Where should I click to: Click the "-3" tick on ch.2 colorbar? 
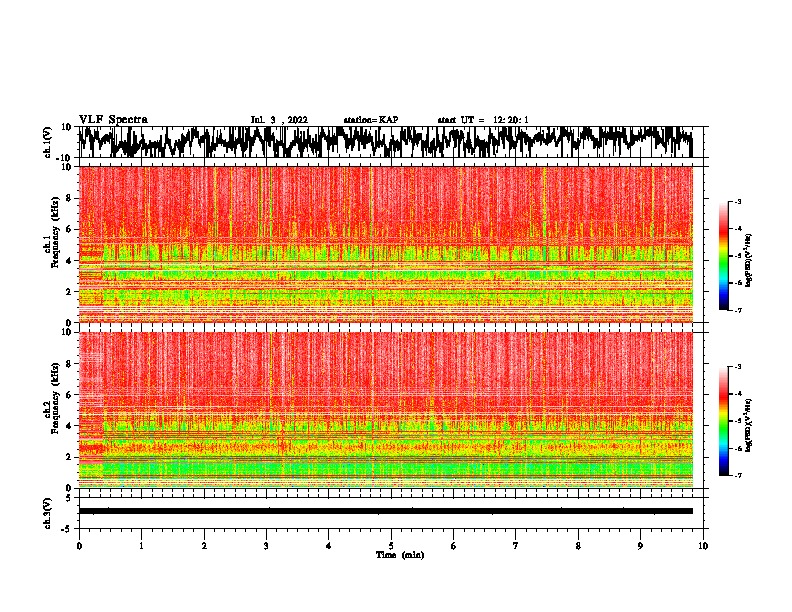[x=737, y=367]
